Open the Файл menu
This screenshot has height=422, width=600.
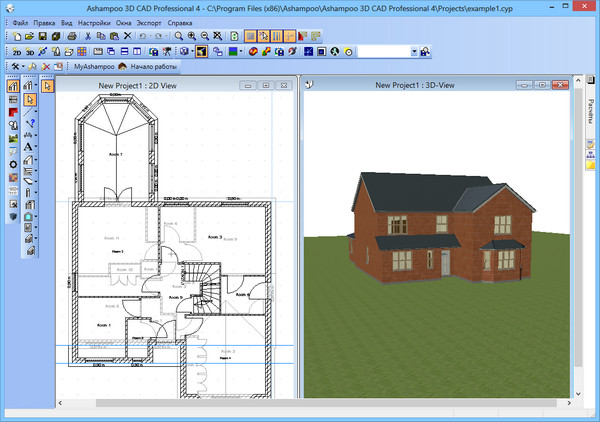20,21
